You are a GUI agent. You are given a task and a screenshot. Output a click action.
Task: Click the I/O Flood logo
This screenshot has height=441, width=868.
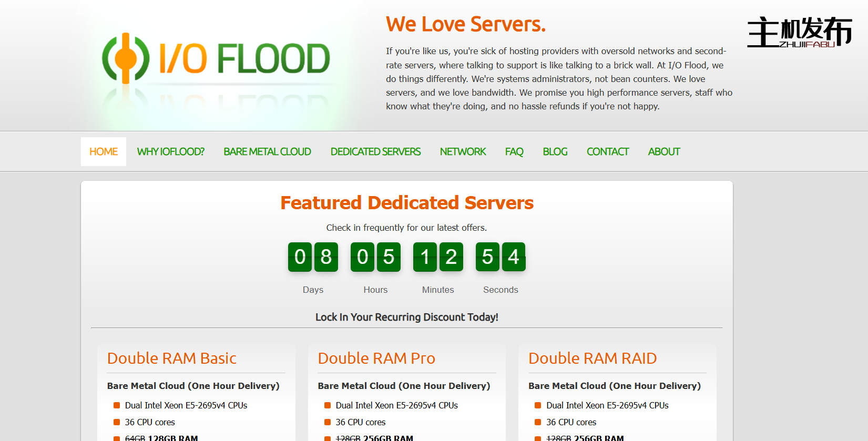216,59
